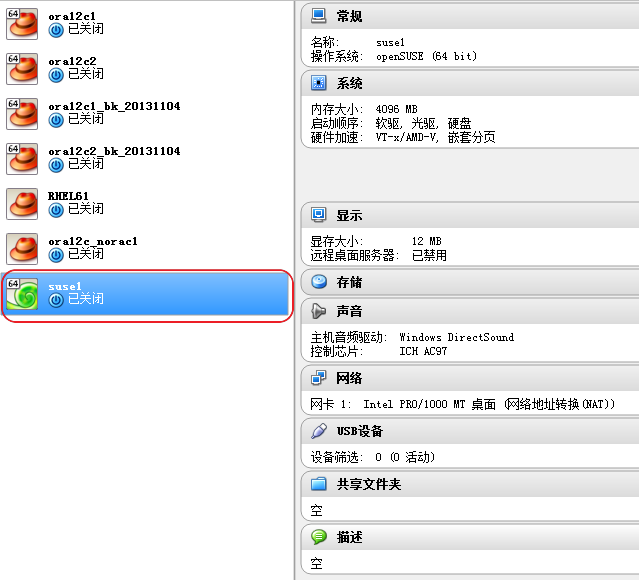Click the Windows DirectSound driver text
Screen dimensions: 639x580
[x=456, y=337]
